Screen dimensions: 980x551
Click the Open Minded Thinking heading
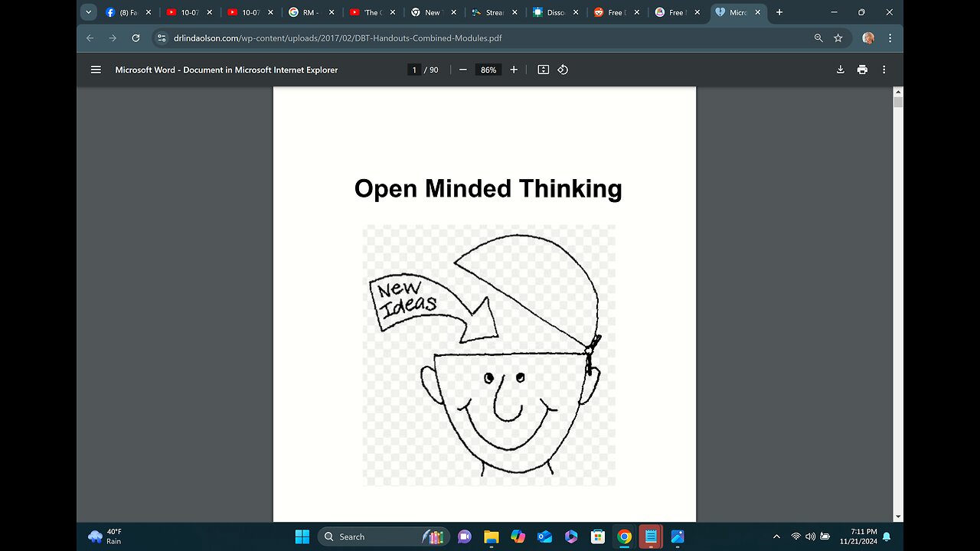pyautogui.click(x=488, y=189)
